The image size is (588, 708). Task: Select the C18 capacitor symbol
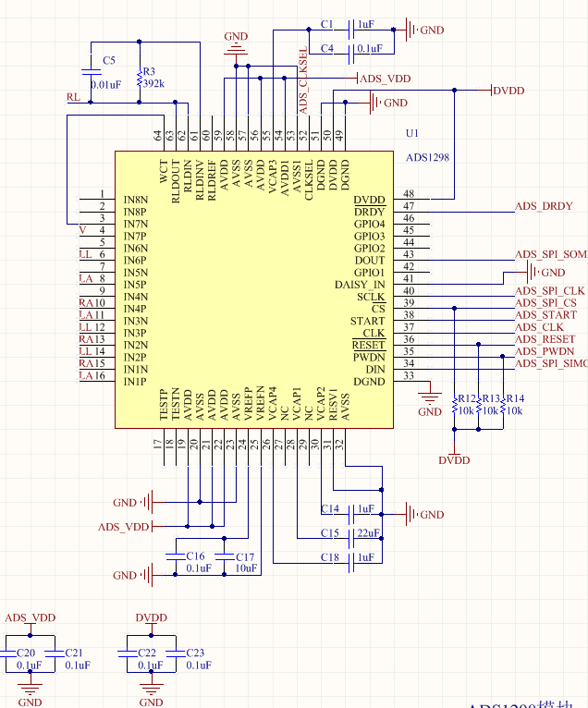click(x=351, y=563)
